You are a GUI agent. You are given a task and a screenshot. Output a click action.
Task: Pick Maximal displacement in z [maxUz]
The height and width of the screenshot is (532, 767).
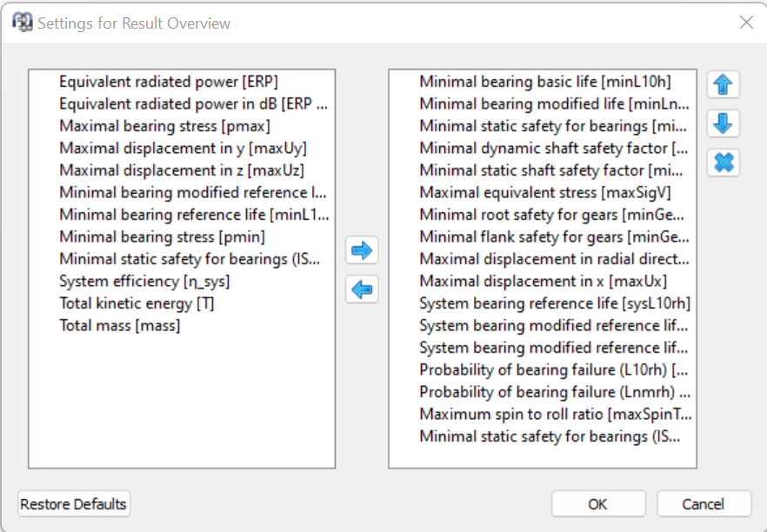[x=182, y=170]
